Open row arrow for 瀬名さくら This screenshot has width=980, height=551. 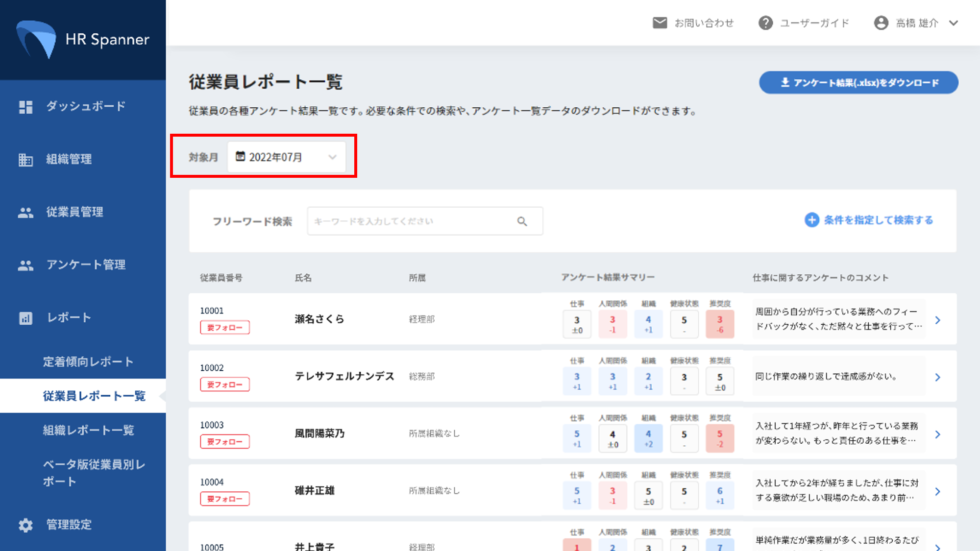(937, 320)
